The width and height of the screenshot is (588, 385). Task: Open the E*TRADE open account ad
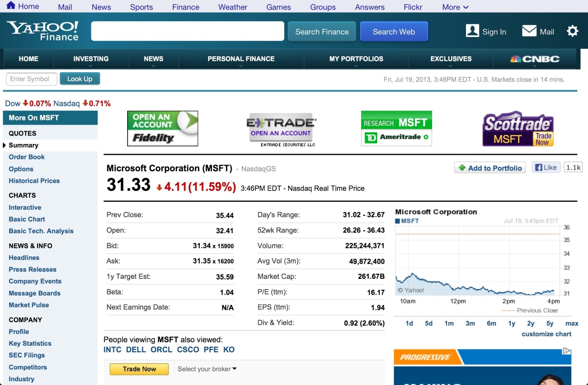pos(281,129)
